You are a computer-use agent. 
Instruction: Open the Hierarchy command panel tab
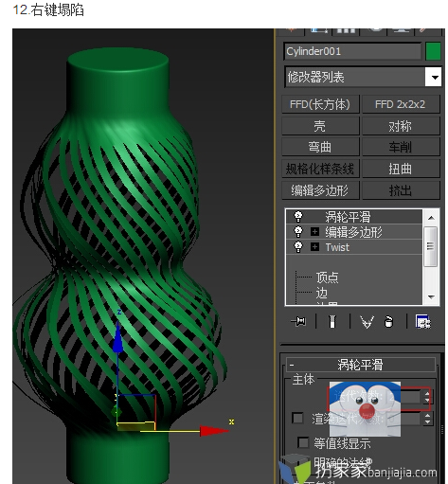pos(346,31)
